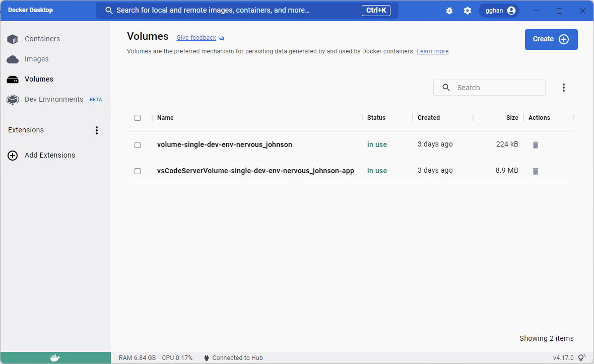
Task: Click the Connected to Hub status
Action: tap(233, 358)
